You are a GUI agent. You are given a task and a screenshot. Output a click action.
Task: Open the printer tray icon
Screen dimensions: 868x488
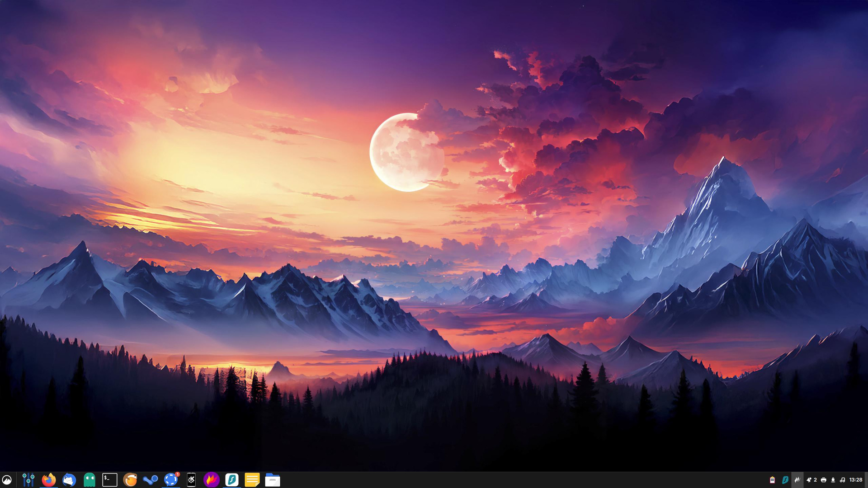pos(823,480)
